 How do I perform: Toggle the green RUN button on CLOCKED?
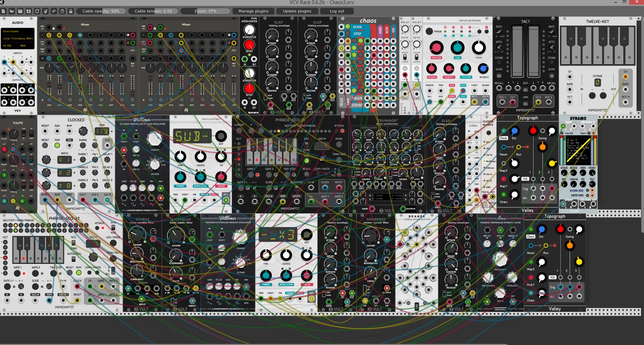coord(57,145)
